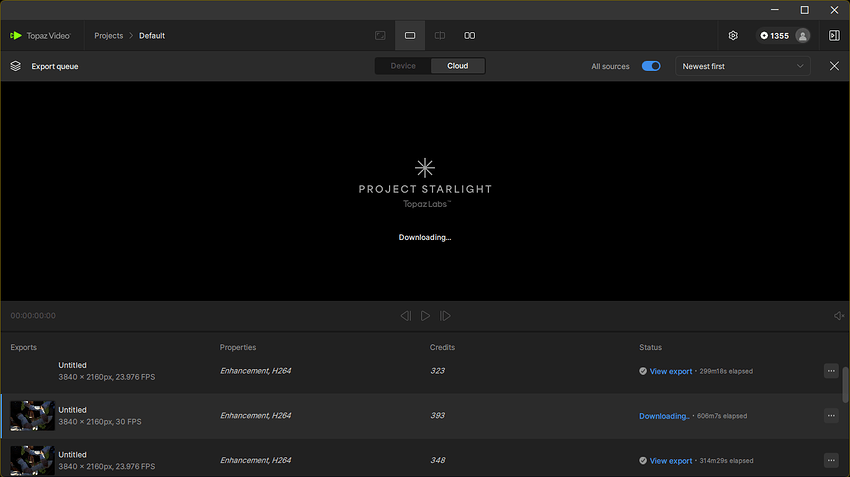Choose side-by-side view layout icon
Image resolution: width=850 pixels, height=477 pixels.
click(x=469, y=36)
